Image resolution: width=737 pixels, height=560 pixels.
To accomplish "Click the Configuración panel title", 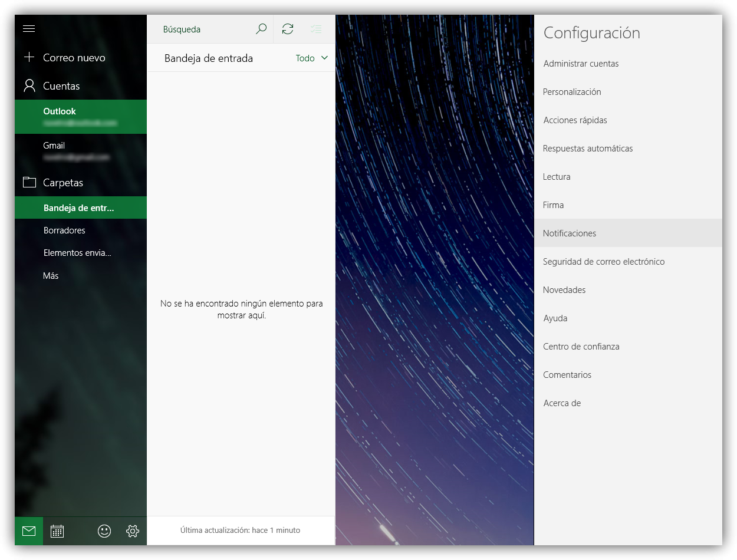I will click(x=592, y=33).
